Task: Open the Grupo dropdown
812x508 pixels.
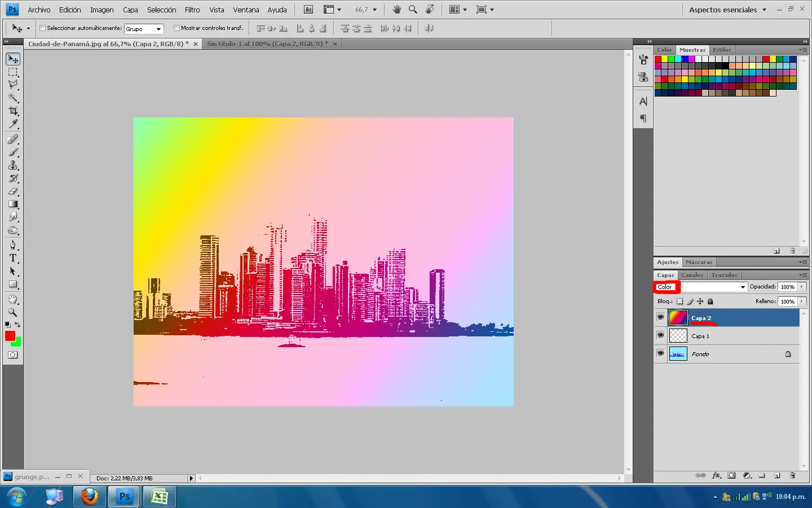Action: pos(144,29)
